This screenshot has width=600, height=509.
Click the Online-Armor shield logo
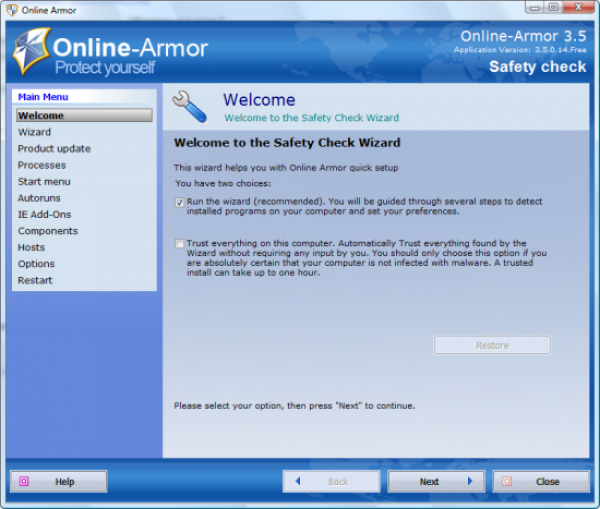click(31, 51)
